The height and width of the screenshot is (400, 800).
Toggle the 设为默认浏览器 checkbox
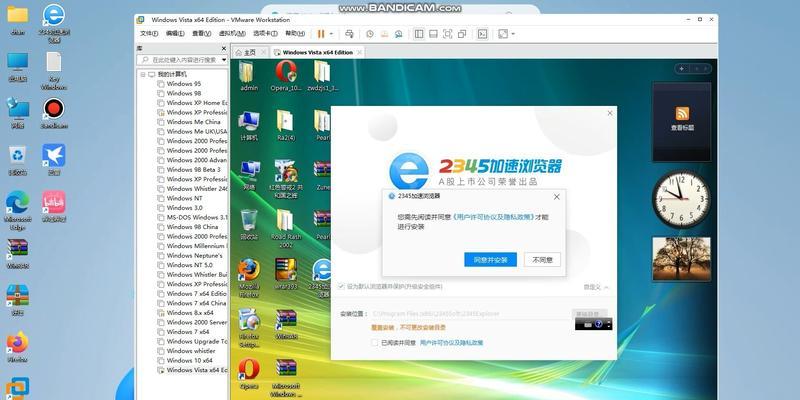[x=341, y=287]
